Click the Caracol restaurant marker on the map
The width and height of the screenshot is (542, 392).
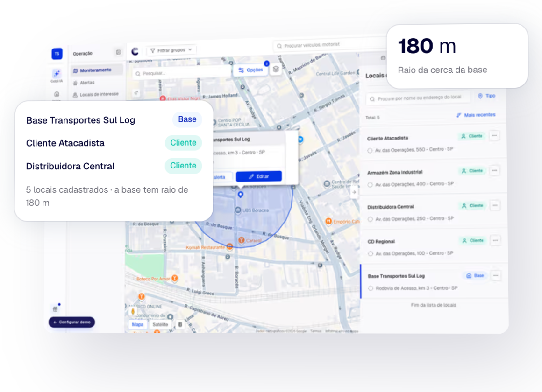point(241,240)
